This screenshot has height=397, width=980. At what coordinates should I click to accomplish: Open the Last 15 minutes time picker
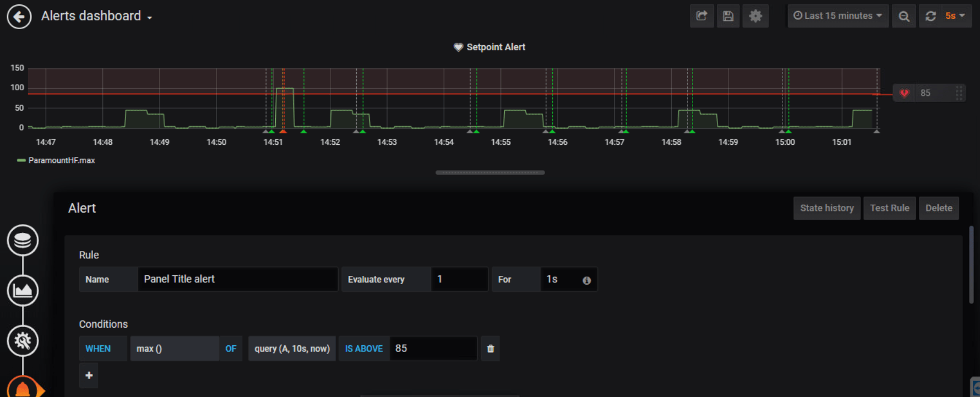tap(838, 16)
